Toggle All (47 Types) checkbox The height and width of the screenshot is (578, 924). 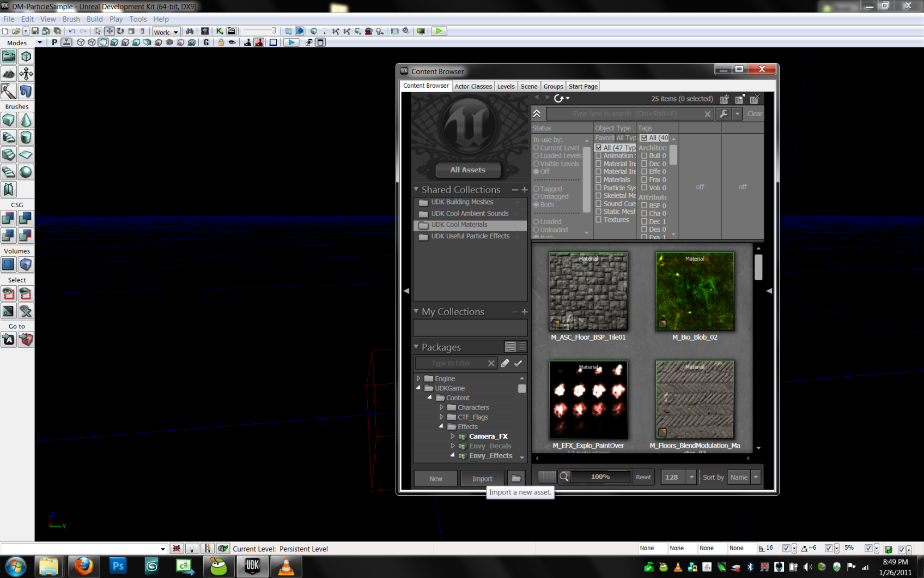598,148
